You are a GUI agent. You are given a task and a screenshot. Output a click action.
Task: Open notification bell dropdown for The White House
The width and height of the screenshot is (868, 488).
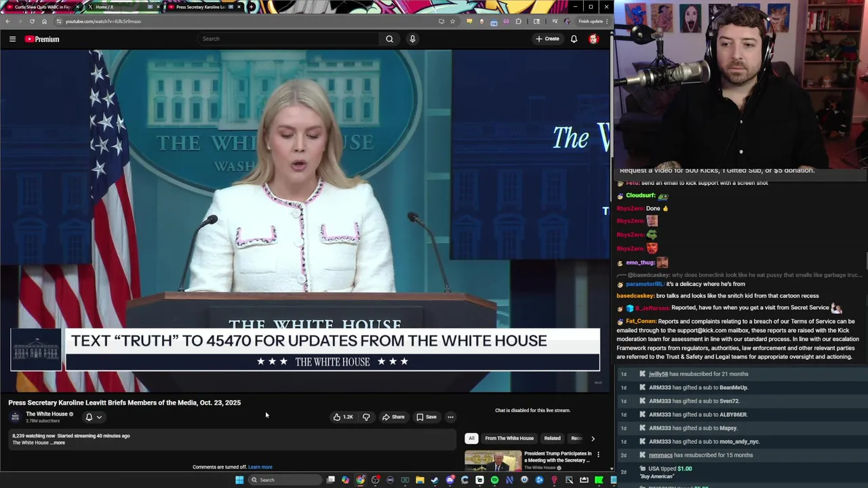pos(94,417)
